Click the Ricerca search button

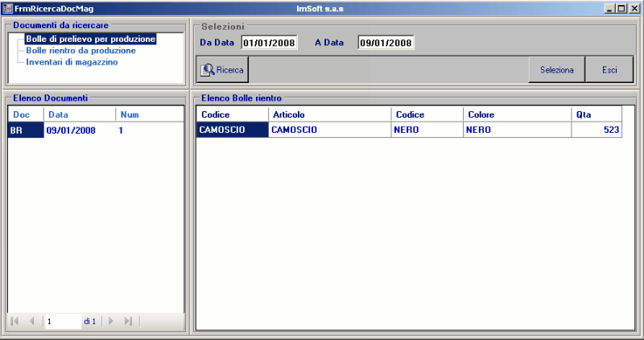point(222,70)
